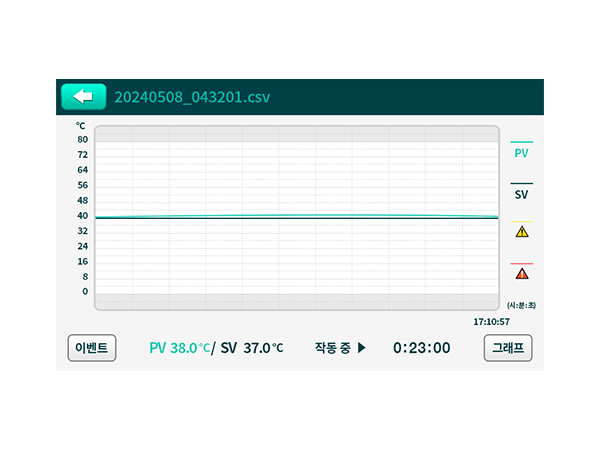Click the 작동 중 status text
Screen dimensions: 600x450
click(333, 348)
